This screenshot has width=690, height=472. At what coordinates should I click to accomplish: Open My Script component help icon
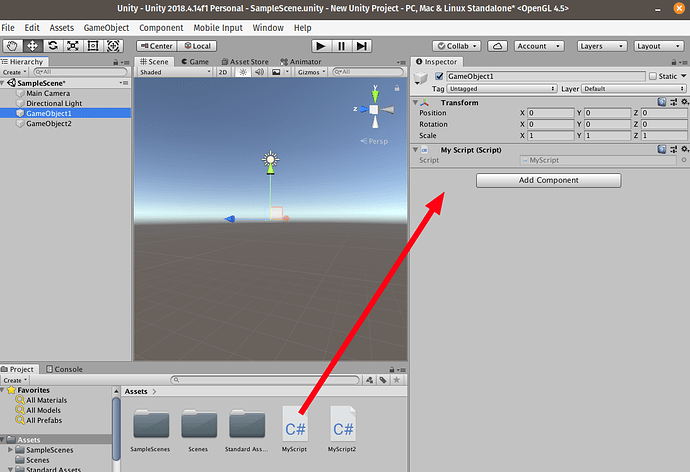click(x=662, y=150)
